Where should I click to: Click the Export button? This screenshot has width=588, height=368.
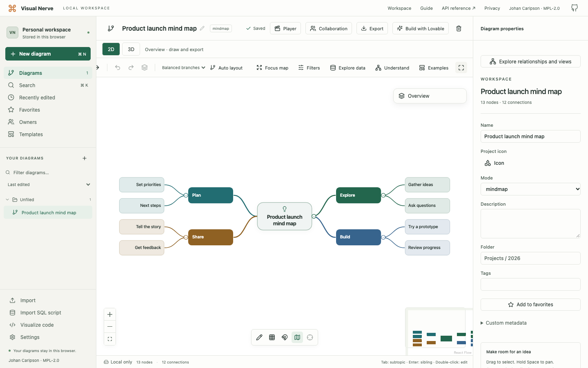(372, 29)
